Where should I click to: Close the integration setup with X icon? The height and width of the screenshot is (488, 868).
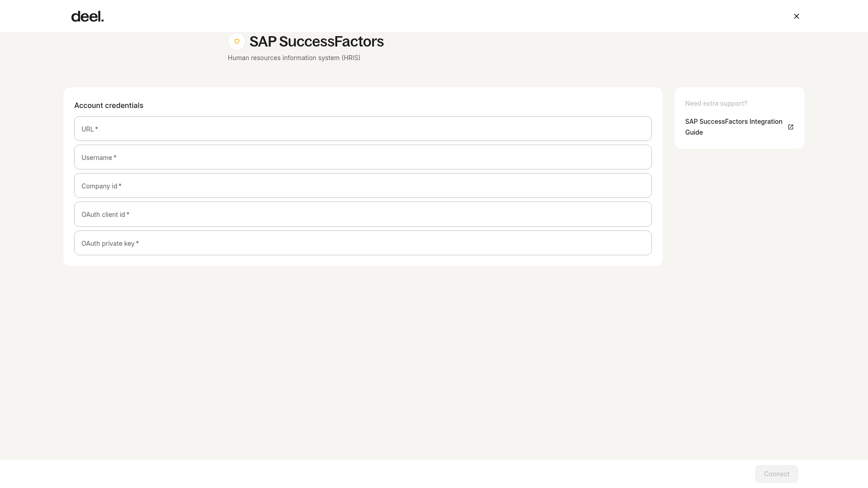click(797, 16)
